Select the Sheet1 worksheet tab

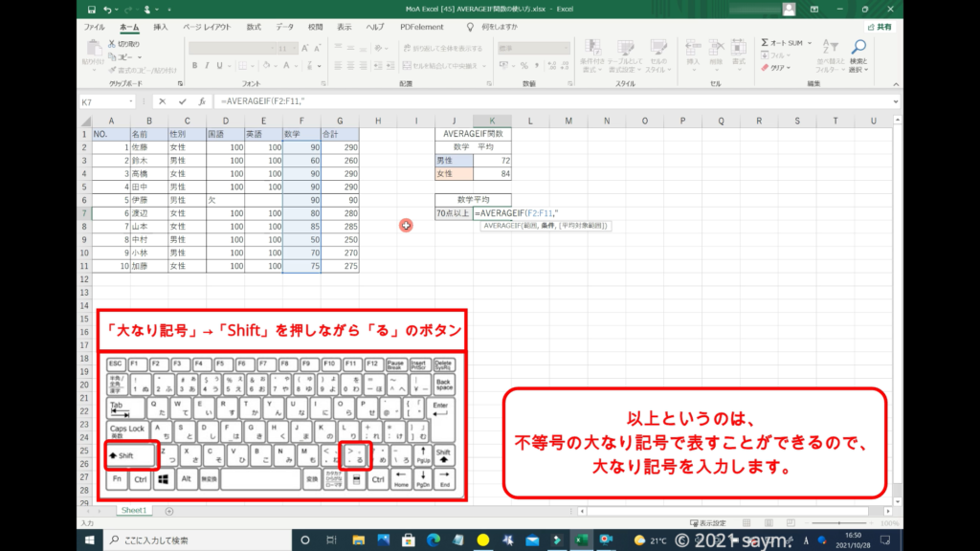tap(133, 511)
